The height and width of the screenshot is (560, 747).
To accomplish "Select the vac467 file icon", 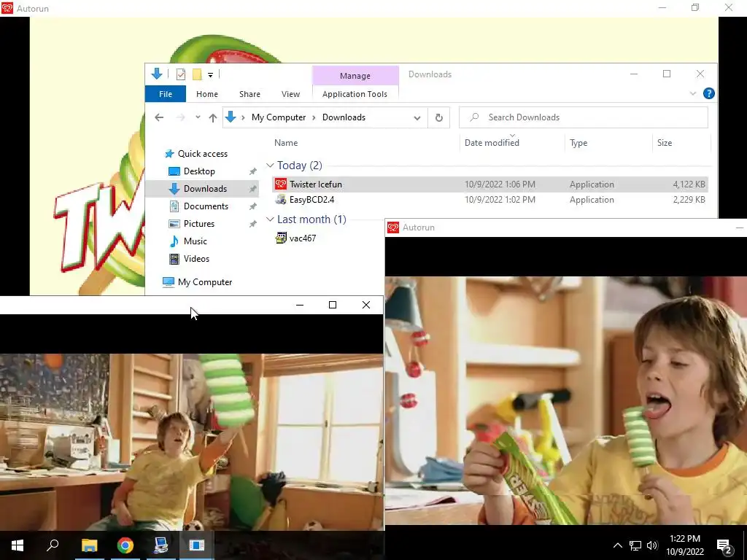I will coord(281,238).
